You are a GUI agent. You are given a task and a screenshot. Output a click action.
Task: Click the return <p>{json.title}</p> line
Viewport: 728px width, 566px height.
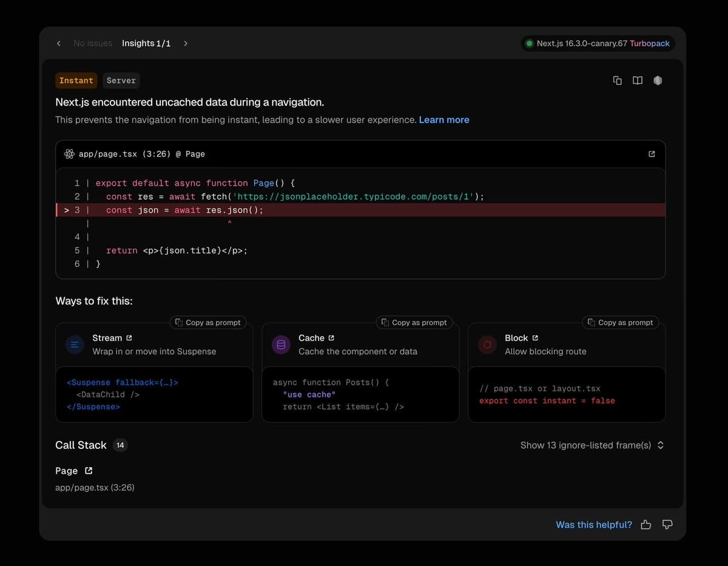click(x=177, y=250)
